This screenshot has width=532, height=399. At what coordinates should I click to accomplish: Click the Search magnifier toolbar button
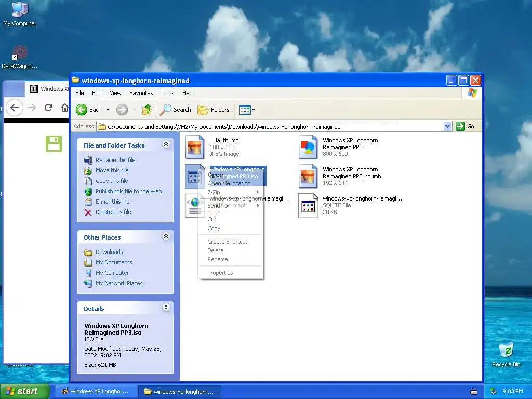click(175, 110)
